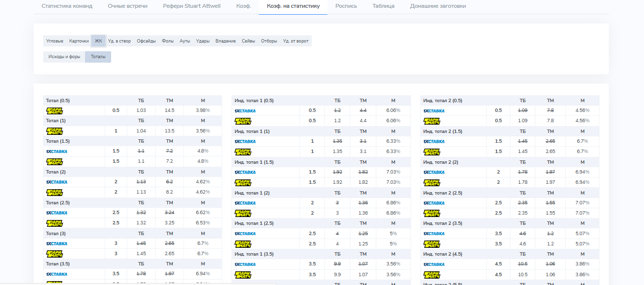Select the Уд. от ворот filter
The image size is (644, 285).
(296, 41)
